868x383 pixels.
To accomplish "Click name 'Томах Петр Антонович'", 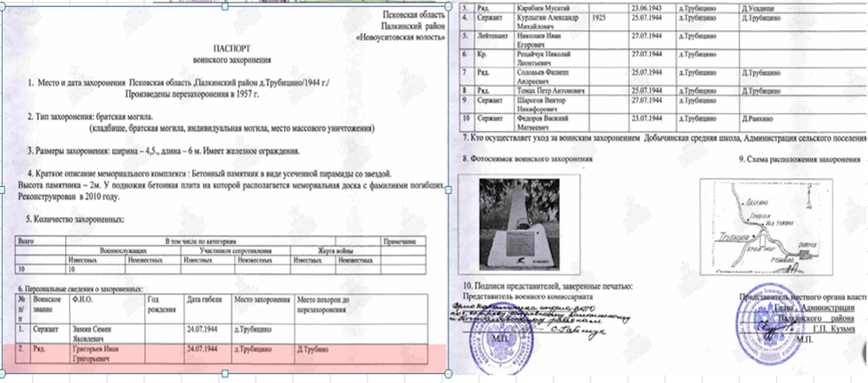I will point(548,90).
